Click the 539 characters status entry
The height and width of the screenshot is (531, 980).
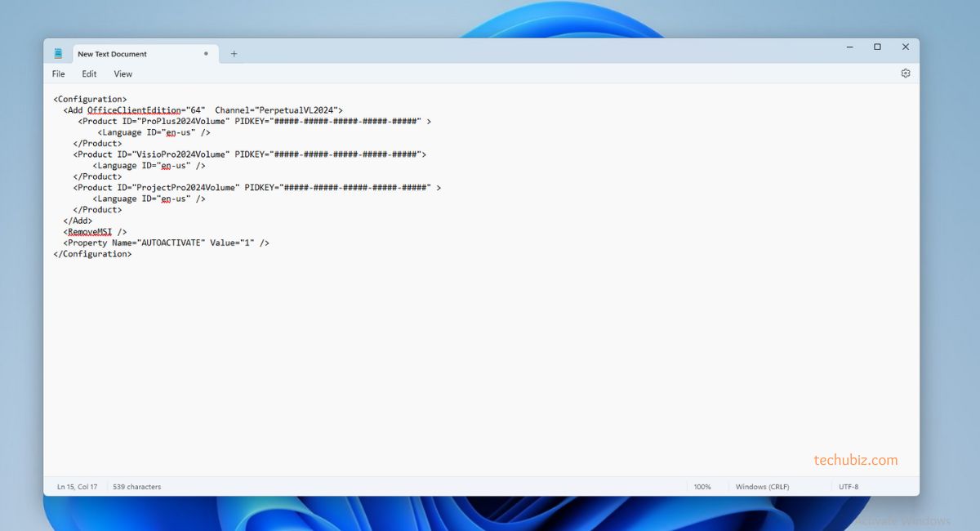(136, 487)
